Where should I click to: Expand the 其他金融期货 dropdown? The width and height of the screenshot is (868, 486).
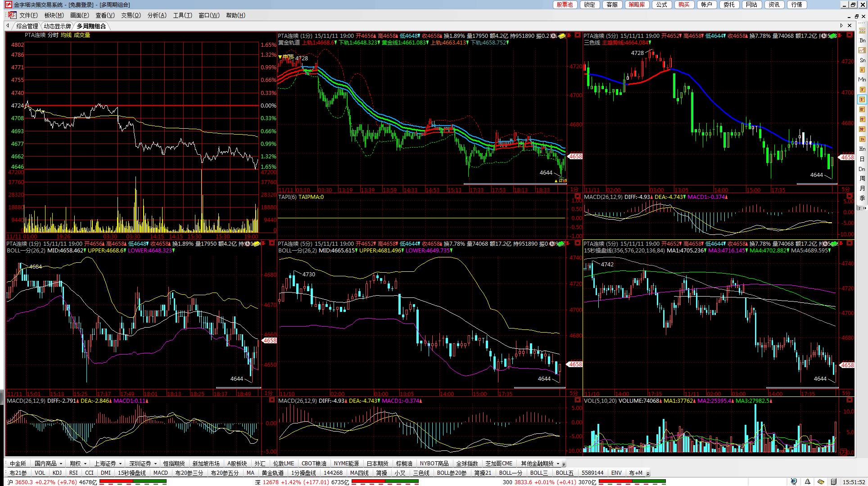click(x=558, y=463)
